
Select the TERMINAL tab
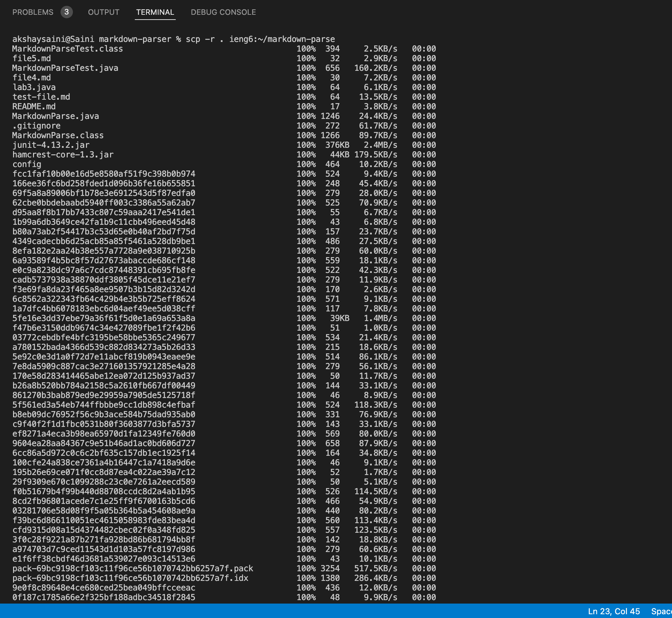click(155, 12)
